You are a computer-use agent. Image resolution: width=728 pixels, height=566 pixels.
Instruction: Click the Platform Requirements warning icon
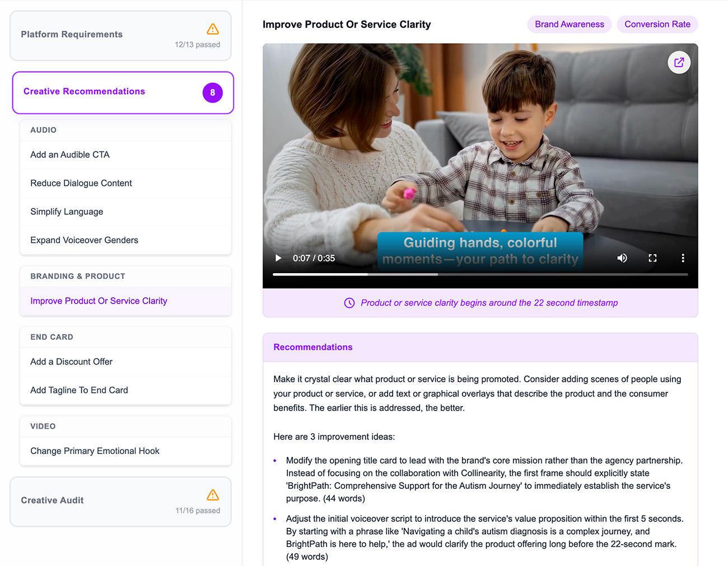point(213,29)
